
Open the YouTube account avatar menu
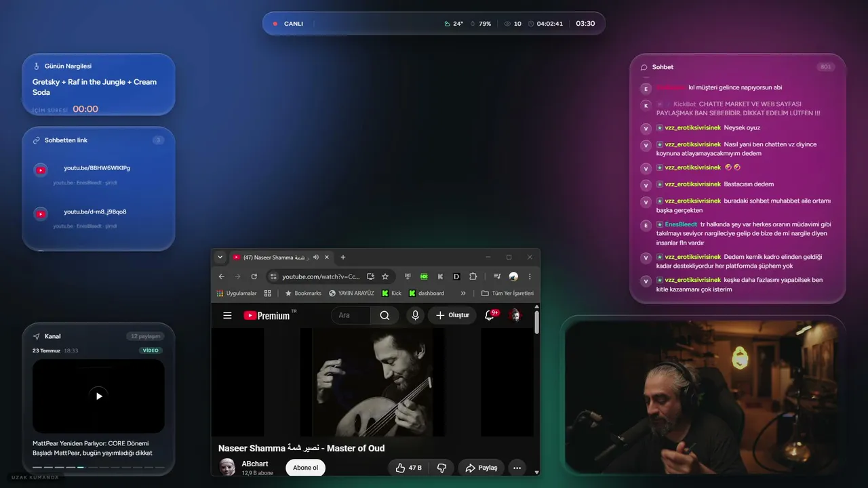(x=515, y=315)
